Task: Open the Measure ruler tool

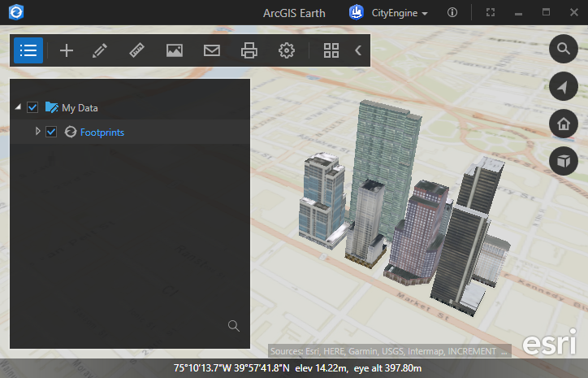Action: pyautogui.click(x=136, y=50)
